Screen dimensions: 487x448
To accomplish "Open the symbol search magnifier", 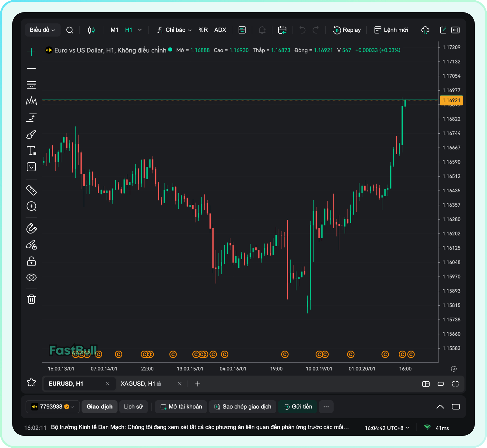I will pos(70,30).
